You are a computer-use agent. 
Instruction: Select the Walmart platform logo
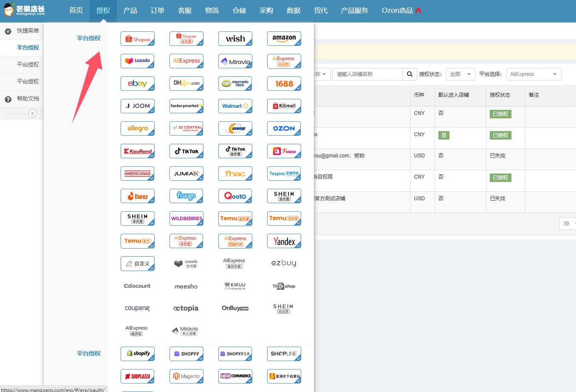click(x=235, y=106)
